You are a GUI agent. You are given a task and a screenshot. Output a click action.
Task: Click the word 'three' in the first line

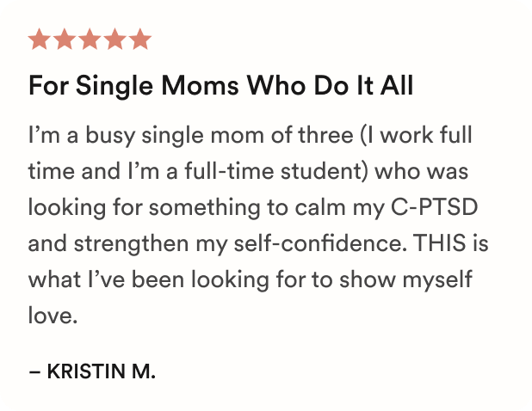pos(325,135)
